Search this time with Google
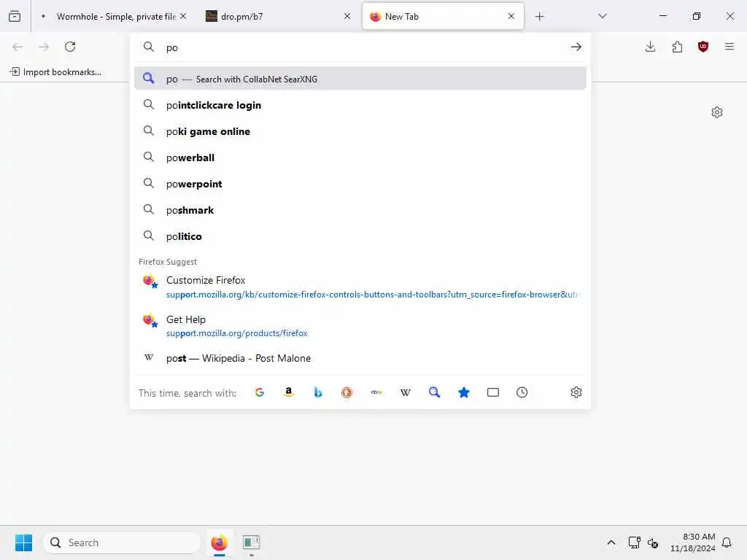The height and width of the screenshot is (560, 747). tap(260, 392)
